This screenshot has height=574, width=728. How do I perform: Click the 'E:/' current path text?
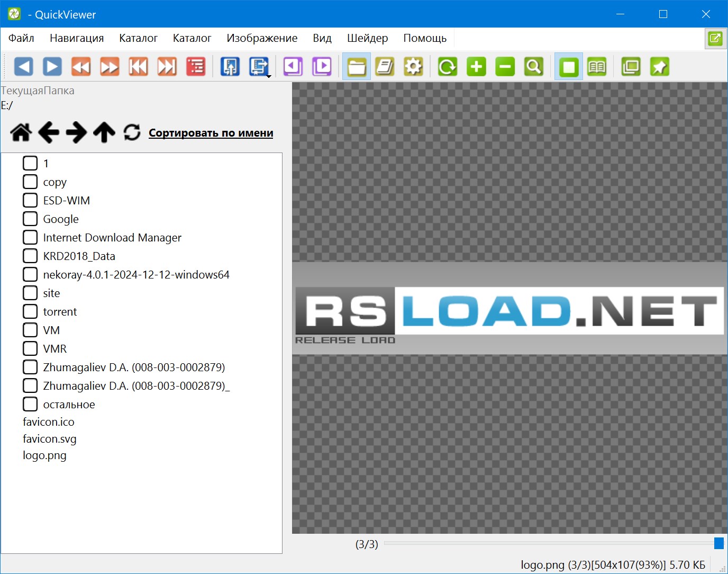tap(7, 105)
